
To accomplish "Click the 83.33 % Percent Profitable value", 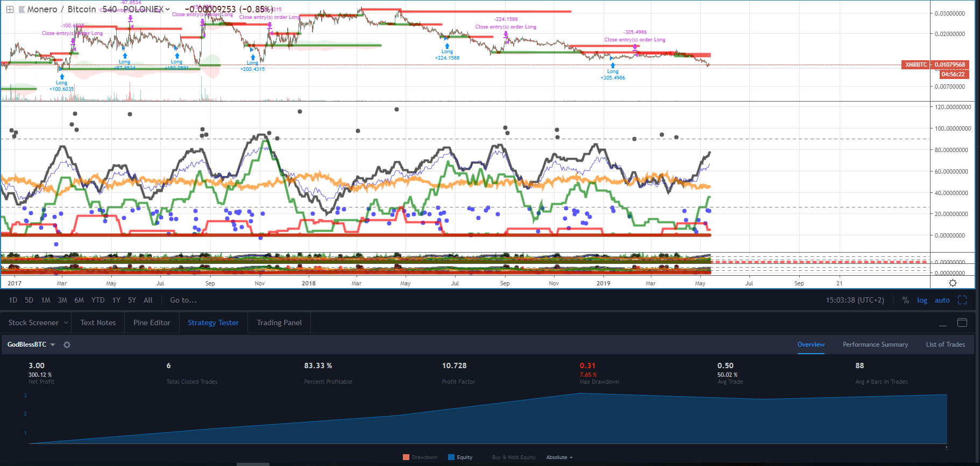I will [318, 365].
